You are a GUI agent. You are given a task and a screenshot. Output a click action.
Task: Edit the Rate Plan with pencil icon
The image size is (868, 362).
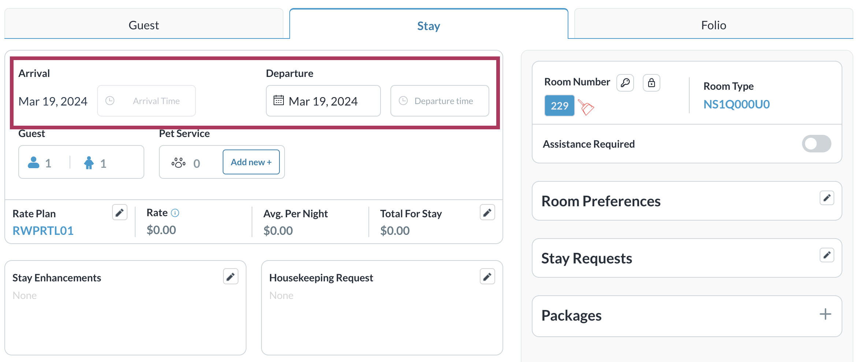(x=119, y=213)
